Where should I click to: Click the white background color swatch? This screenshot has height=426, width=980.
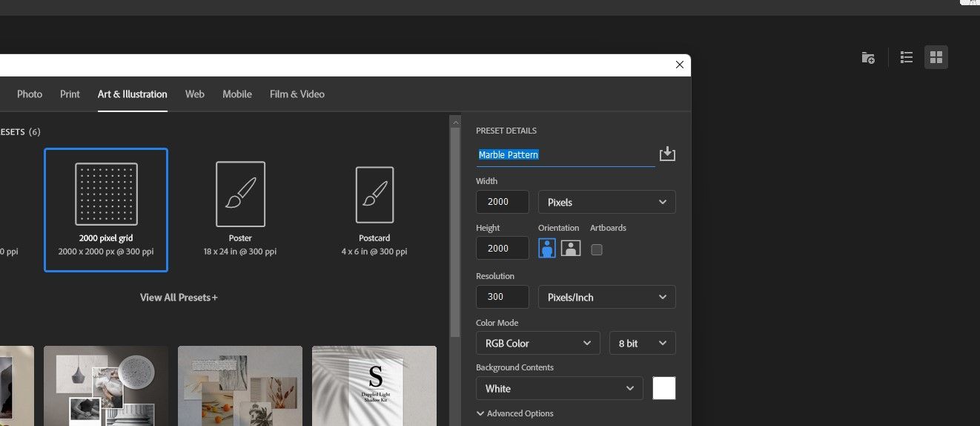click(x=663, y=388)
